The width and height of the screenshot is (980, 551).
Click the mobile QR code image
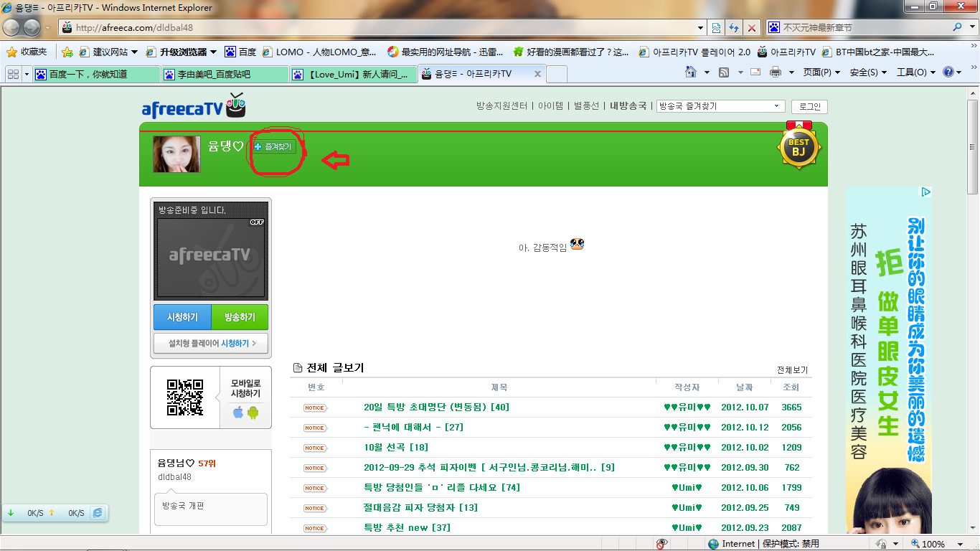[185, 397]
